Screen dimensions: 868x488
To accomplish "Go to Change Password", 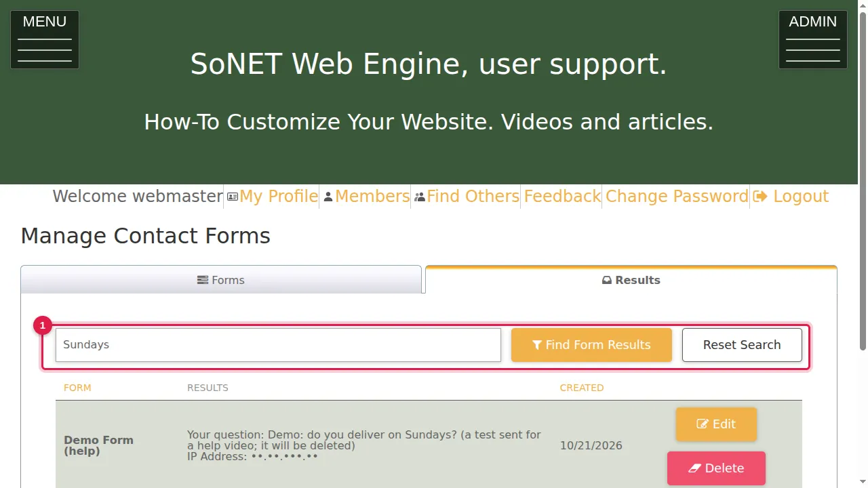I will pyautogui.click(x=677, y=197).
